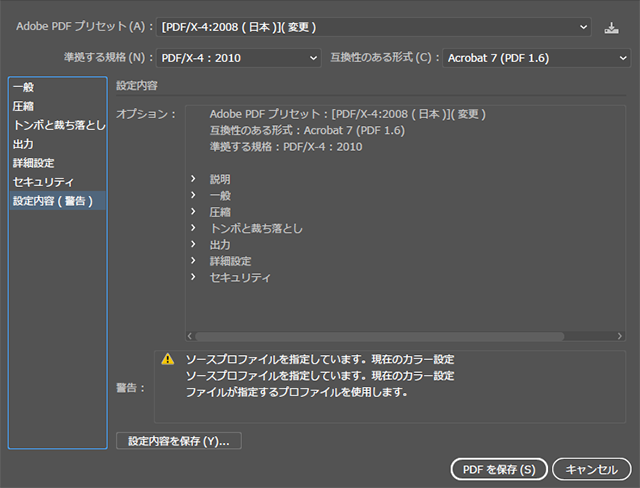640x488 pixels.
Task: Click the ファイルが指定するプロファイルを使用します warning line
Action: pyautogui.click(x=297, y=392)
